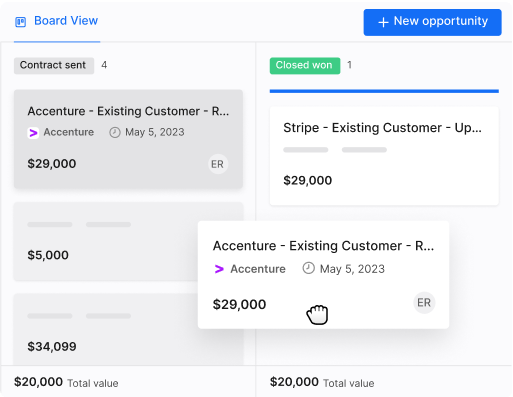Select the Closed won stage label

[305, 65]
